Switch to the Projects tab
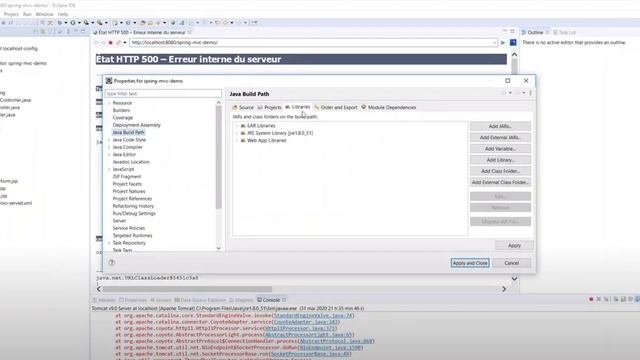This screenshot has height=360, width=640. [269, 107]
